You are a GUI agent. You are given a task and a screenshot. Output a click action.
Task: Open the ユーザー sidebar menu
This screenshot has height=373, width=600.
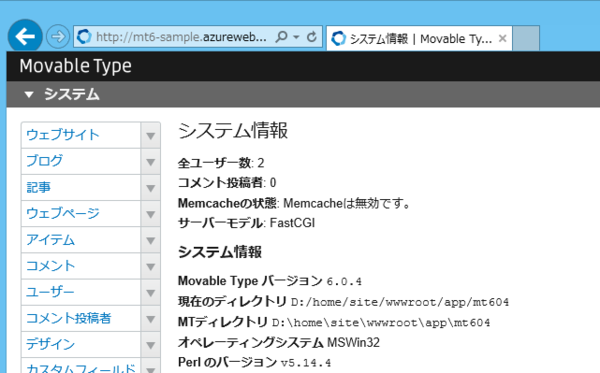point(81,292)
